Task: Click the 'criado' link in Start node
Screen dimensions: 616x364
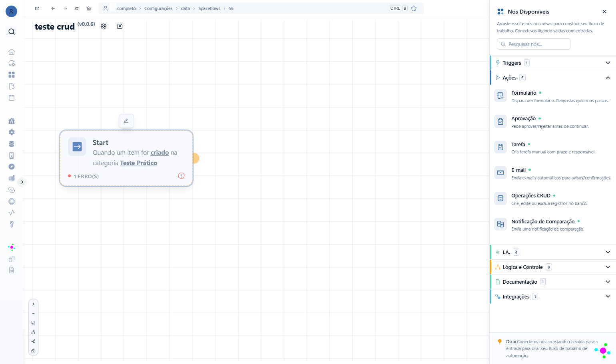Action: click(x=160, y=153)
